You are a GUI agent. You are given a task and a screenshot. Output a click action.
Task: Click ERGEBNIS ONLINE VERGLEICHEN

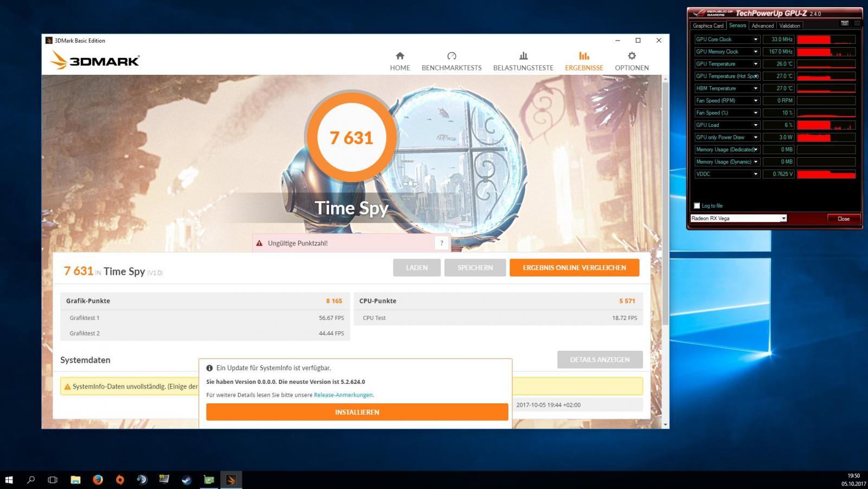tap(574, 268)
